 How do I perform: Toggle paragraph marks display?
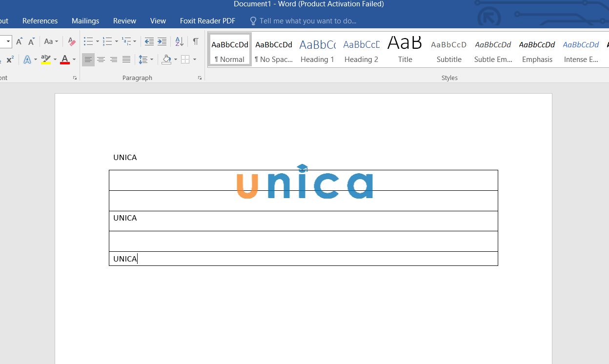point(195,41)
